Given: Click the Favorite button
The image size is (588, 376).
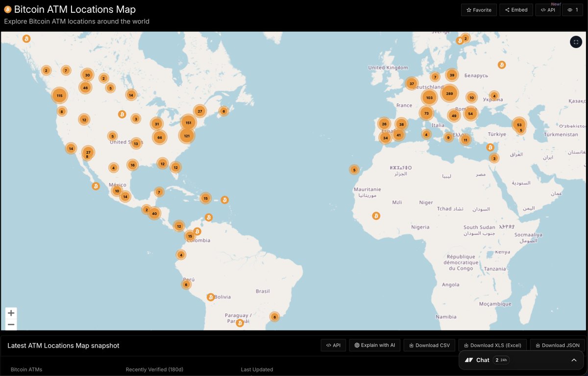Looking at the screenshot, I should 479,10.
